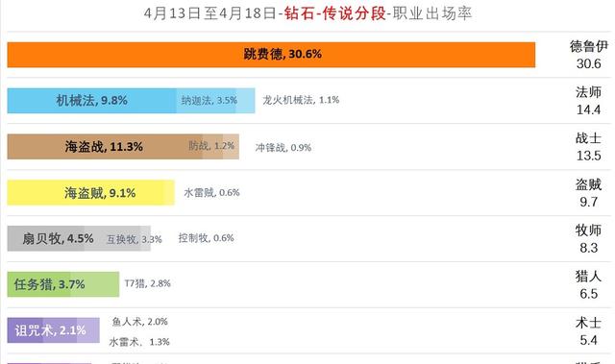
Task: Select the 控制牧 0.6% label
Action: coord(206,238)
